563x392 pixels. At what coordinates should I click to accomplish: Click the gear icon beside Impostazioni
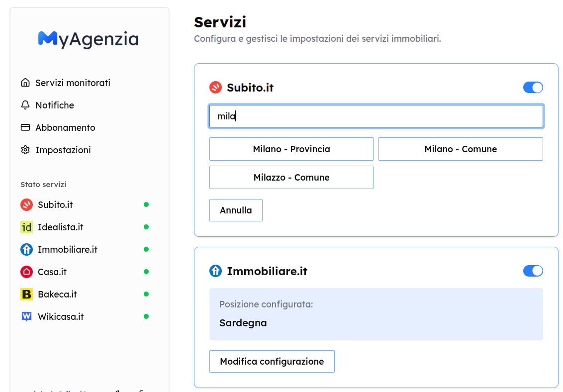click(x=25, y=150)
